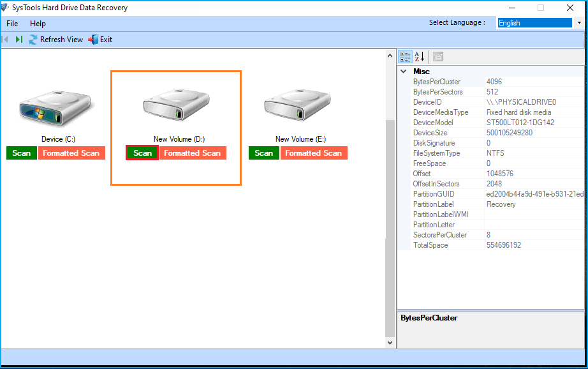Switch property grid to Categorized view

(x=405, y=57)
